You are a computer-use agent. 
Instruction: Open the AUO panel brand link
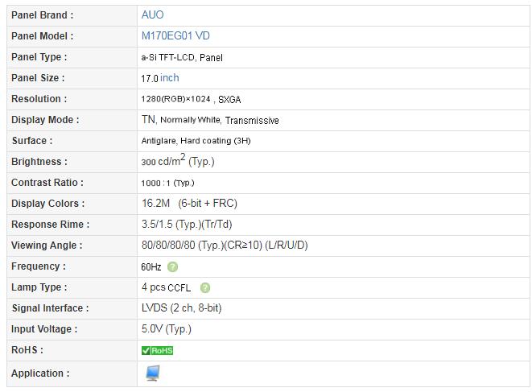(x=152, y=15)
